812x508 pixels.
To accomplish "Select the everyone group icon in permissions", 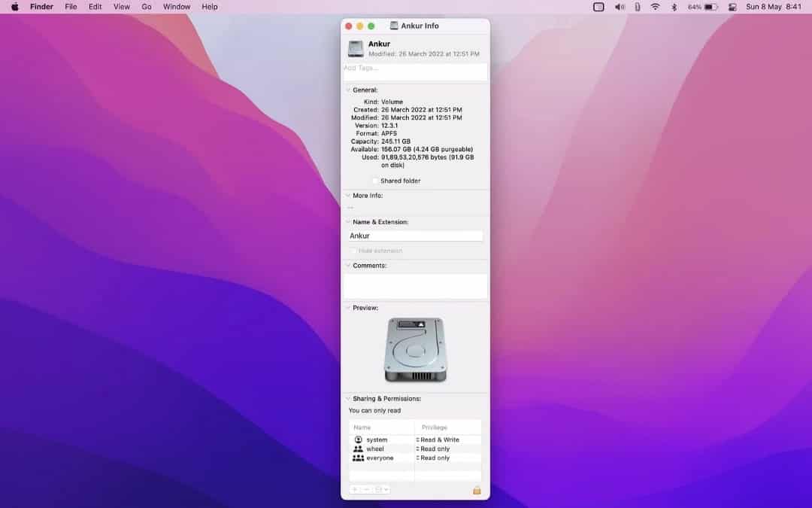I will tap(358, 458).
